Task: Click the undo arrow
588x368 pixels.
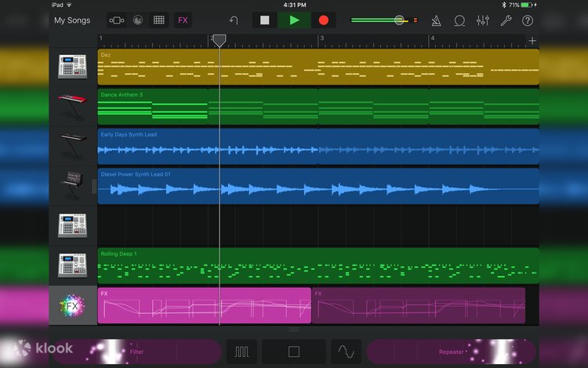Action: point(233,20)
